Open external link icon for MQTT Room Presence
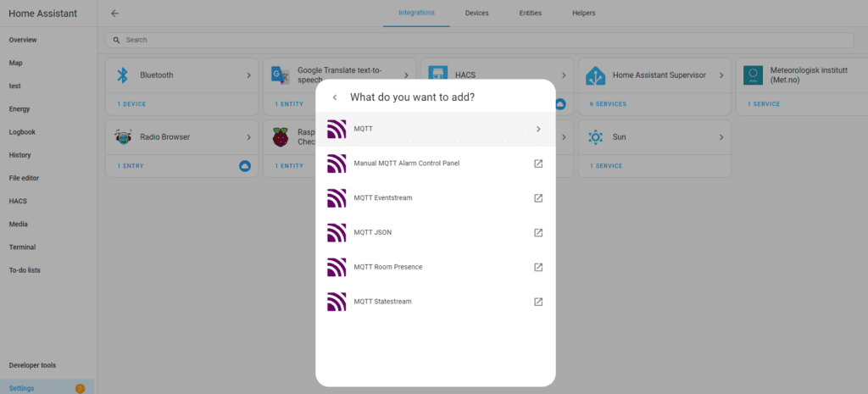Screen dimensions: 868x394 pos(538,267)
